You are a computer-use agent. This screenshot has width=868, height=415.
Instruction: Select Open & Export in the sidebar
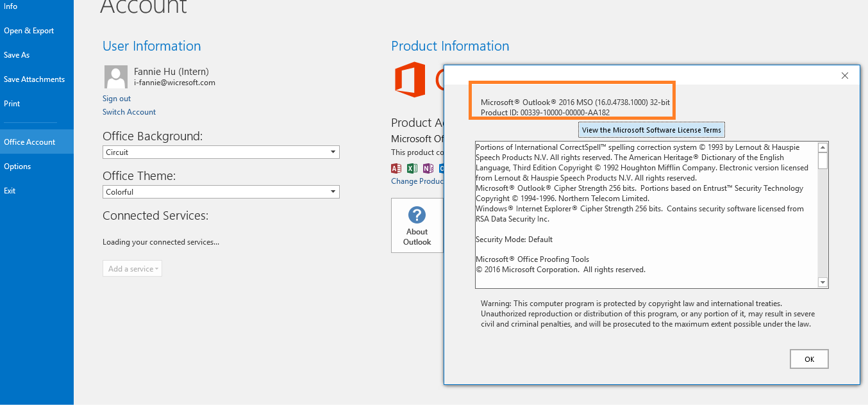click(x=29, y=31)
